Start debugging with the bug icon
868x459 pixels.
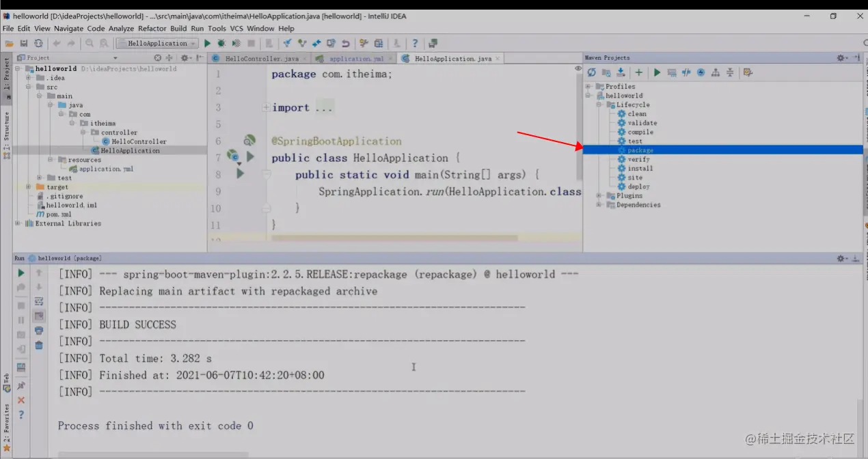pyautogui.click(x=221, y=44)
